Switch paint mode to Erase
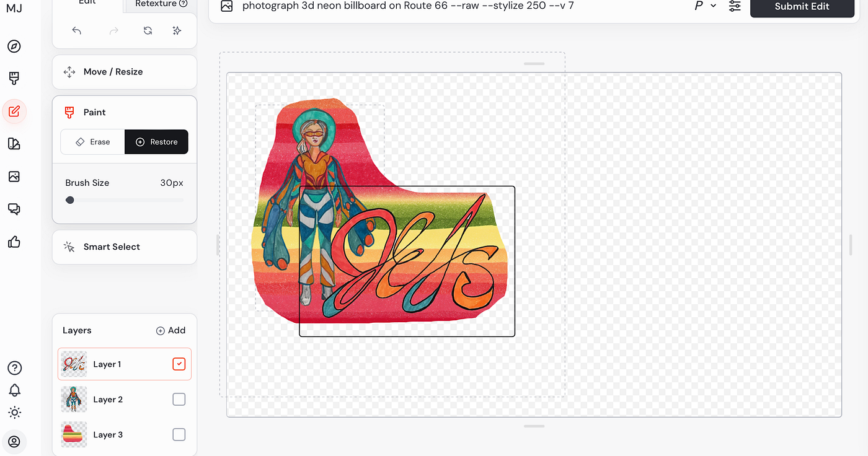This screenshot has width=868, height=456. pos(92,142)
